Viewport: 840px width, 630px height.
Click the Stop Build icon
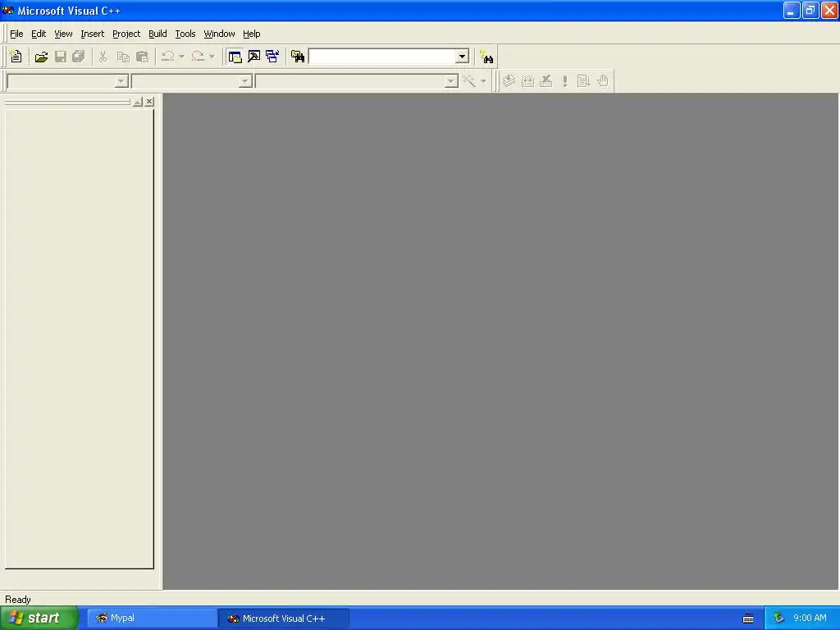[546, 81]
